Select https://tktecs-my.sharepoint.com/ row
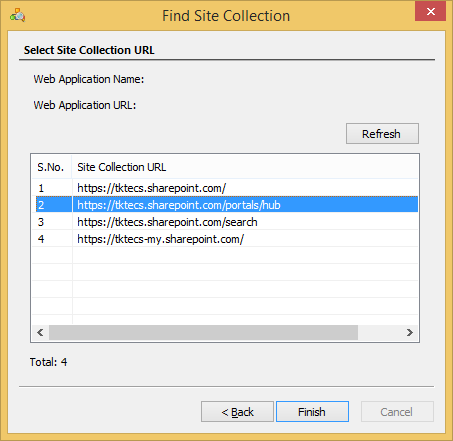Image resolution: width=453 pixels, height=441 pixels. click(225, 239)
